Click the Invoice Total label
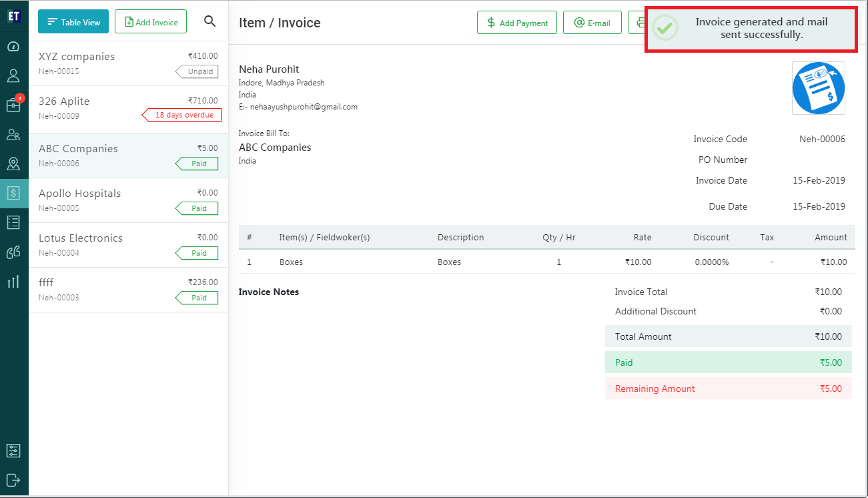868x498 pixels. pos(641,292)
